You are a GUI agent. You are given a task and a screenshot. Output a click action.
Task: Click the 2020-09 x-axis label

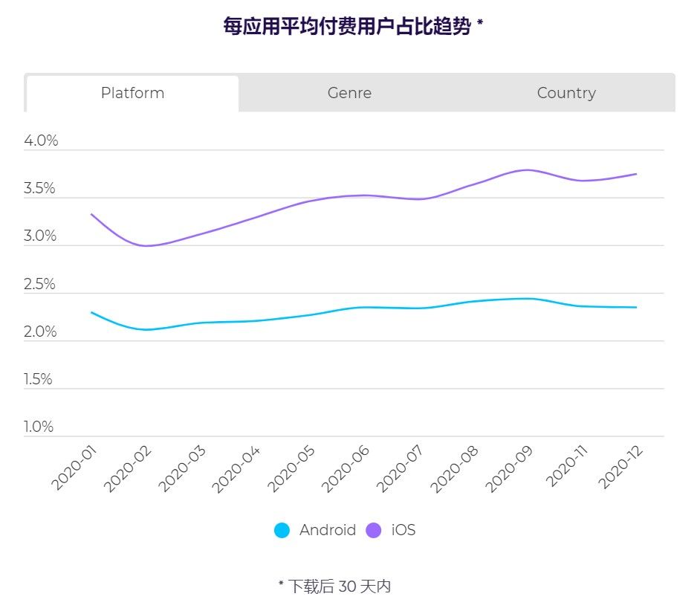509,468
